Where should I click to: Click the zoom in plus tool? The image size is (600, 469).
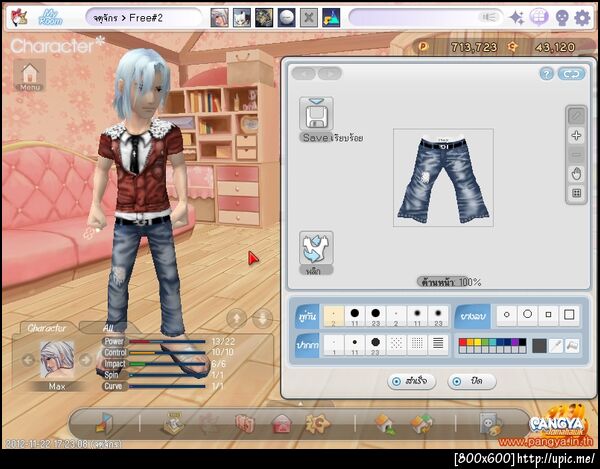coord(576,135)
